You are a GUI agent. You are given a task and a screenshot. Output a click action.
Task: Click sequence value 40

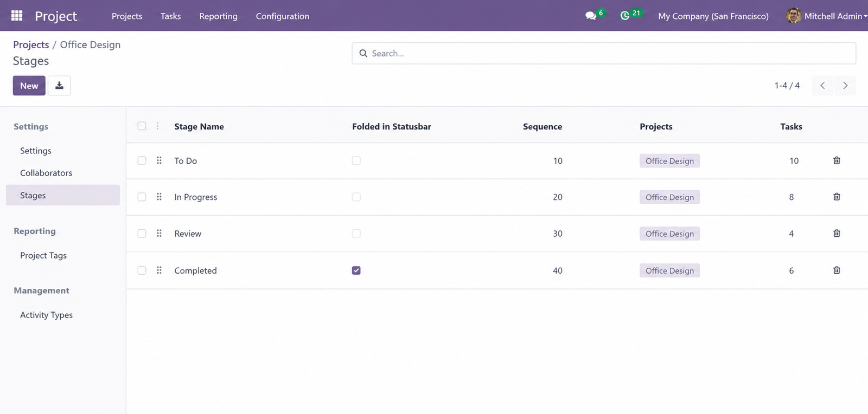click(558, 270)
